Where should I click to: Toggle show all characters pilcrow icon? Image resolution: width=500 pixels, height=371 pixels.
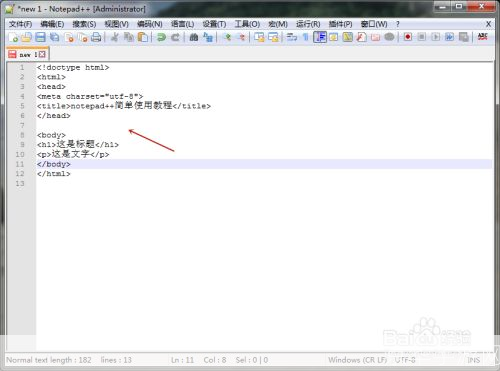coord(305,37)
